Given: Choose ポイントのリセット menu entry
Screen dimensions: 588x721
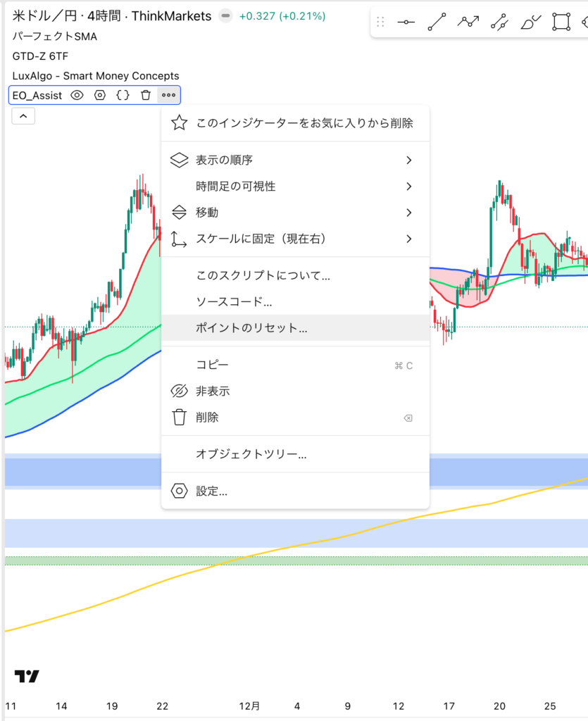Looking at the screenshot, I should [251, 328].
